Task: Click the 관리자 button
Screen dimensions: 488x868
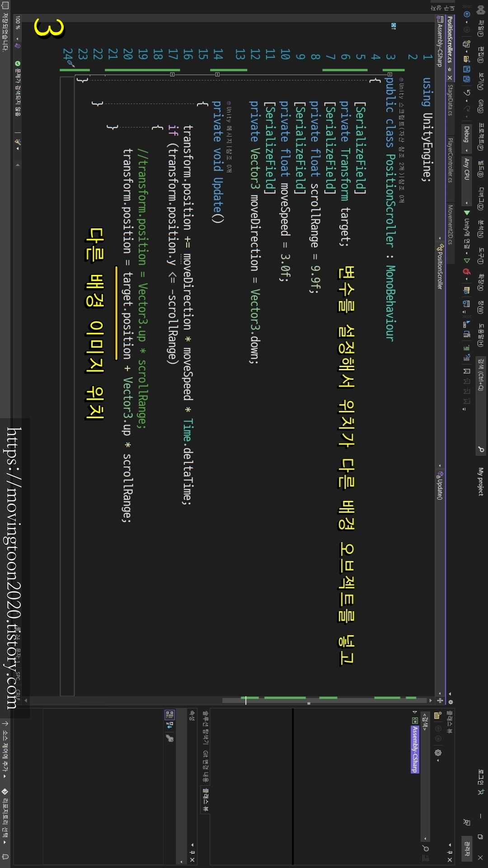Action: pyautogui.click(x=467, y=849)
